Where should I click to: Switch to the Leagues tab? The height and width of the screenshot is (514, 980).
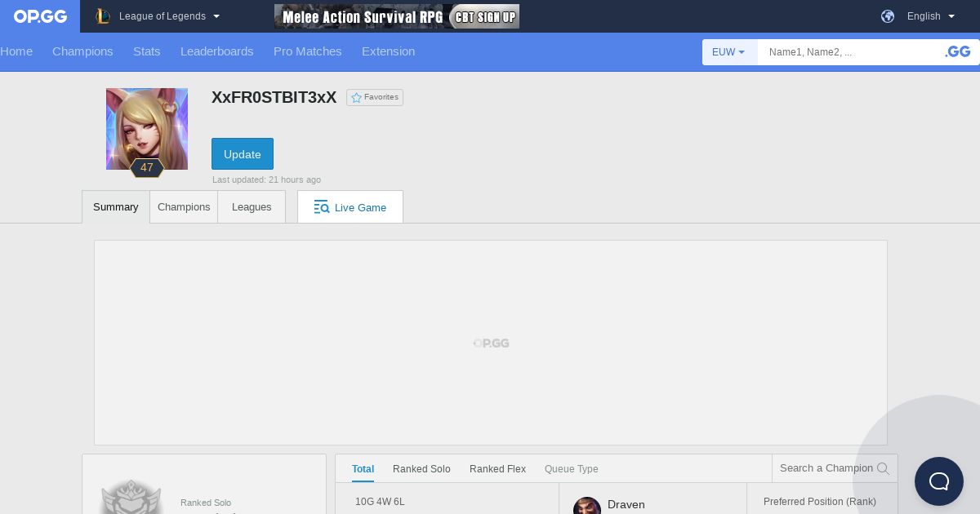[252, 207]
